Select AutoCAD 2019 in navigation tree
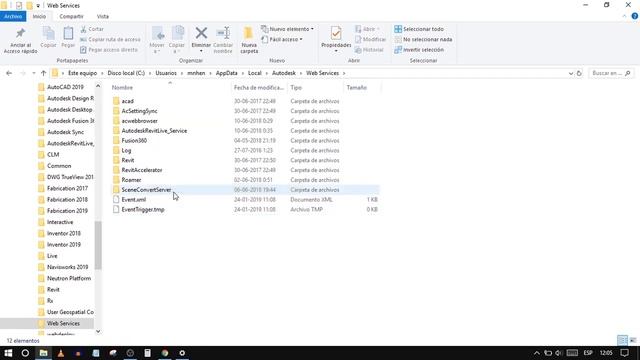This screenshot has height=360, width=640. [65, 87]
